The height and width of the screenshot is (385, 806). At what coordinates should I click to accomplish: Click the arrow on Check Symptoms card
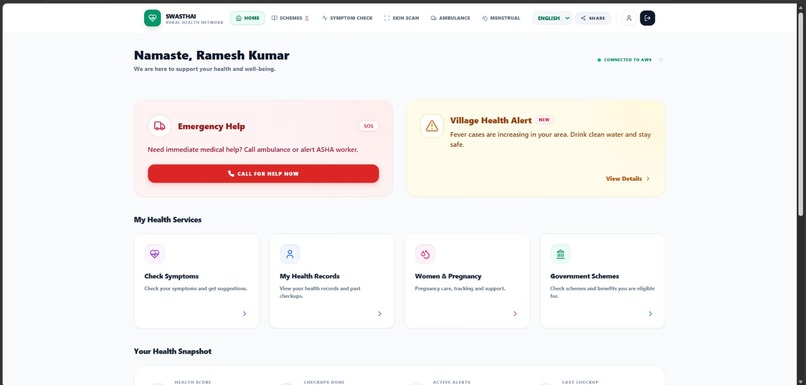(x=244, y=314)
